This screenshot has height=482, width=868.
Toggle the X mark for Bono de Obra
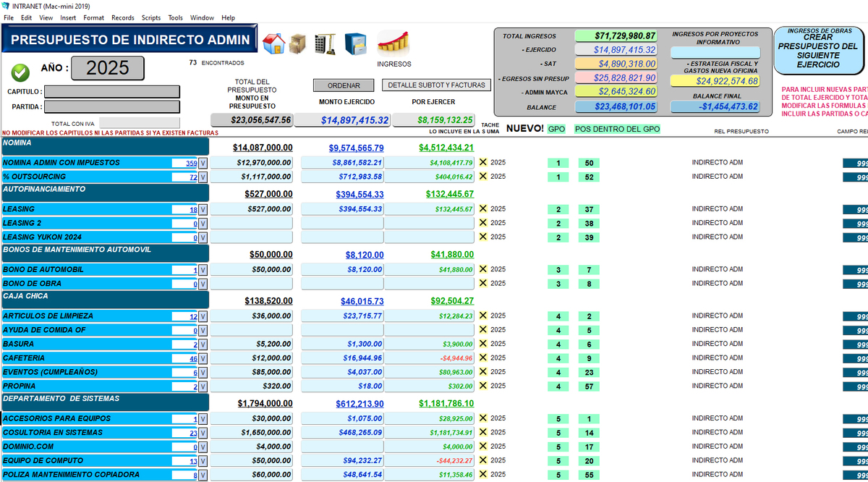[483, 283]
